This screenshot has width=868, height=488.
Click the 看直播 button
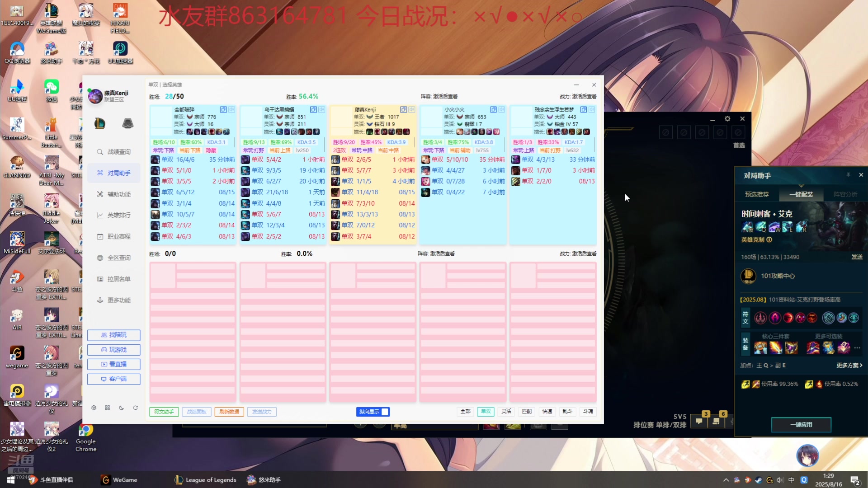pyautogui.click(x=114, y=364)
